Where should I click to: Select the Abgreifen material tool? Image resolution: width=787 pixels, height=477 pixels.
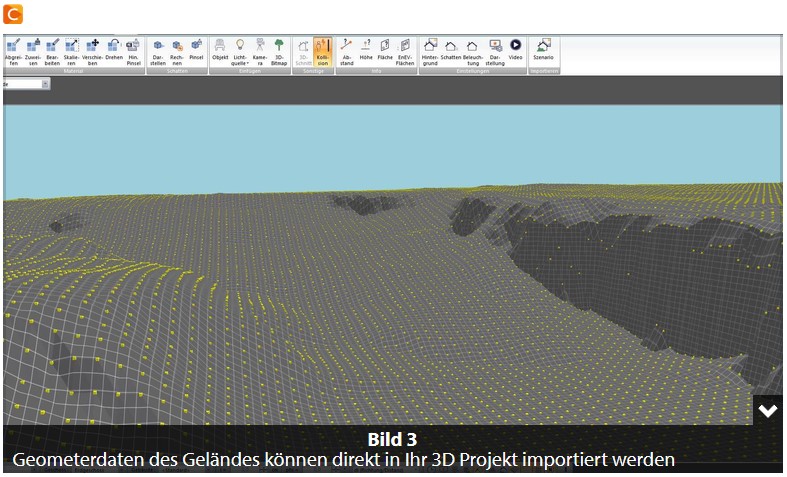(x=13, y=52)
